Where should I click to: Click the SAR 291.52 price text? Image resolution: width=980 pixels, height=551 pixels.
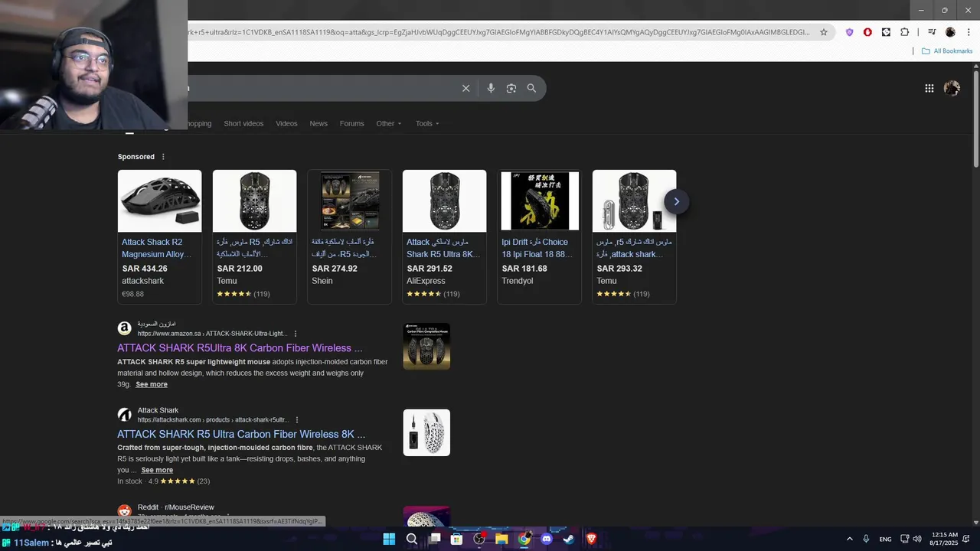(430, 269)
